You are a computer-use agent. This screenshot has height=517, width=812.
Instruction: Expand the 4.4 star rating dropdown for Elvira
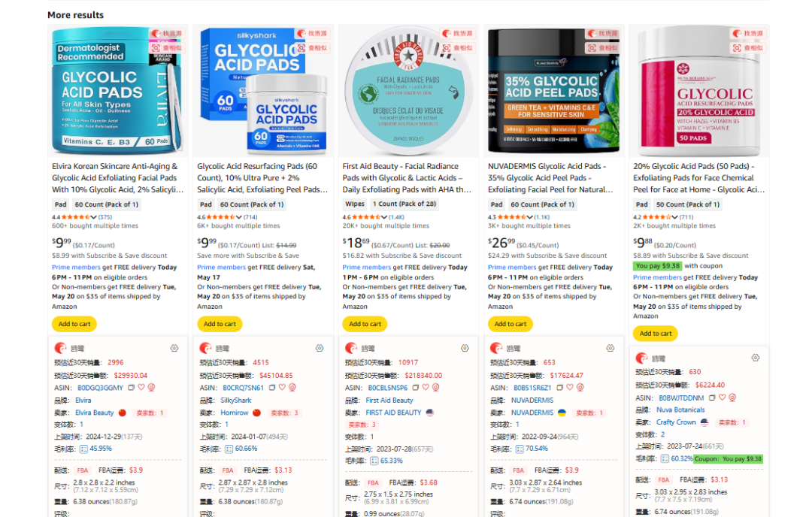pyautogui.click(x=94, y=217)
